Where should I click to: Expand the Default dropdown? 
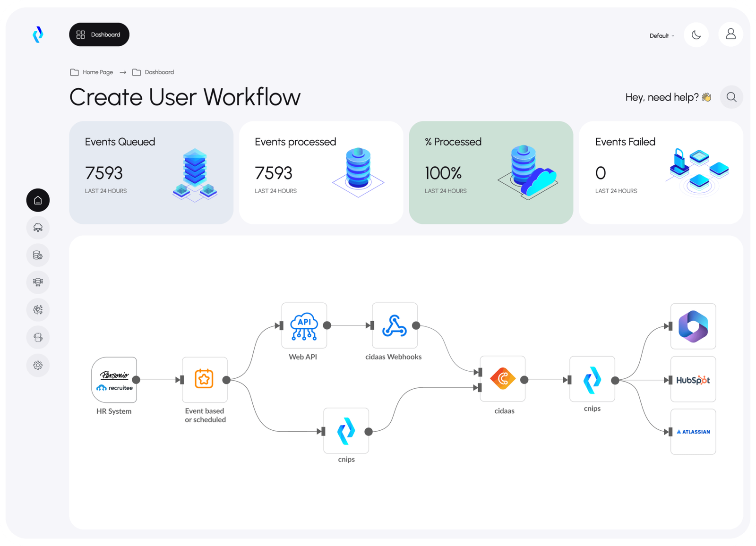661,36
